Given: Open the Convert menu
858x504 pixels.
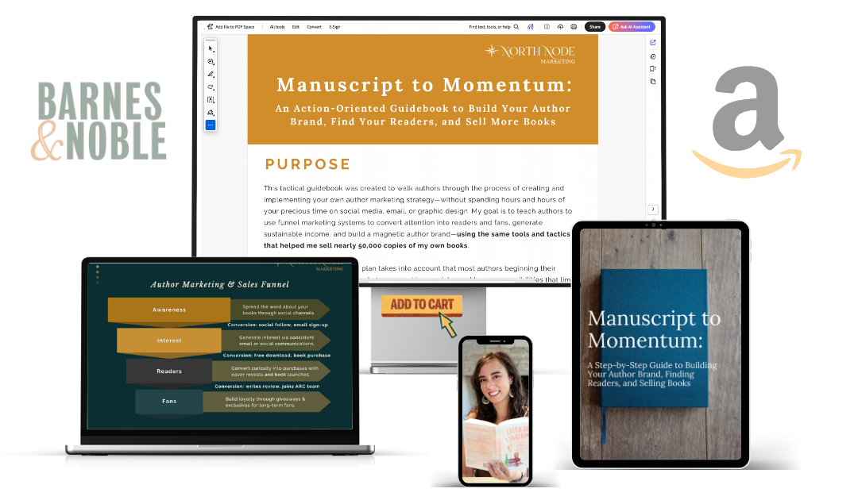Looking at the screenshot, I should pos(314,27).
